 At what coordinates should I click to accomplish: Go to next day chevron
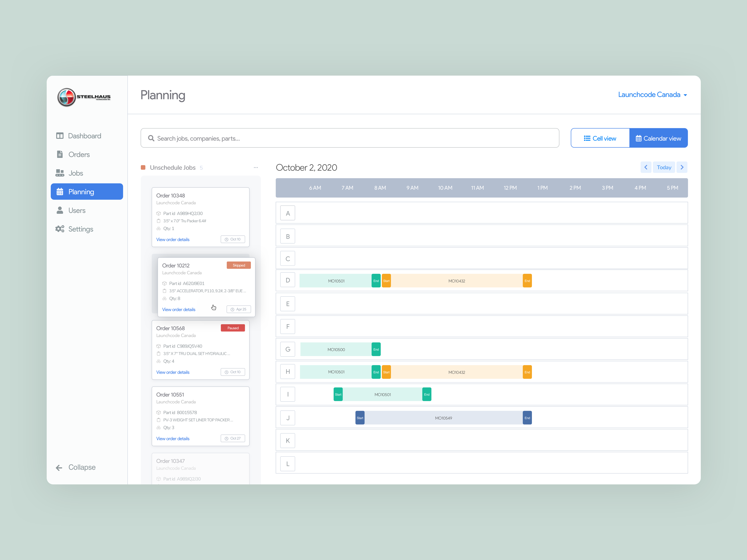click(x=682, y=167)
